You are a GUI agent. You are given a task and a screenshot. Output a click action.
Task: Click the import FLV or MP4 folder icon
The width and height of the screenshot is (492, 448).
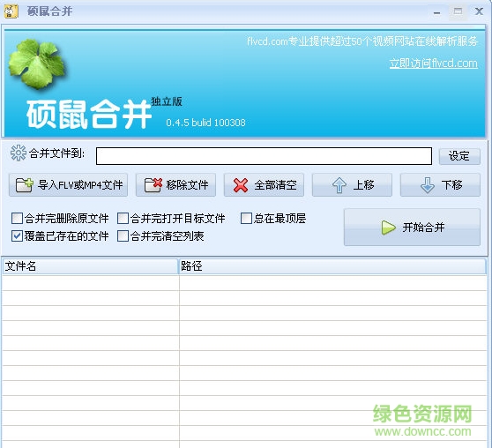[25, 185]
